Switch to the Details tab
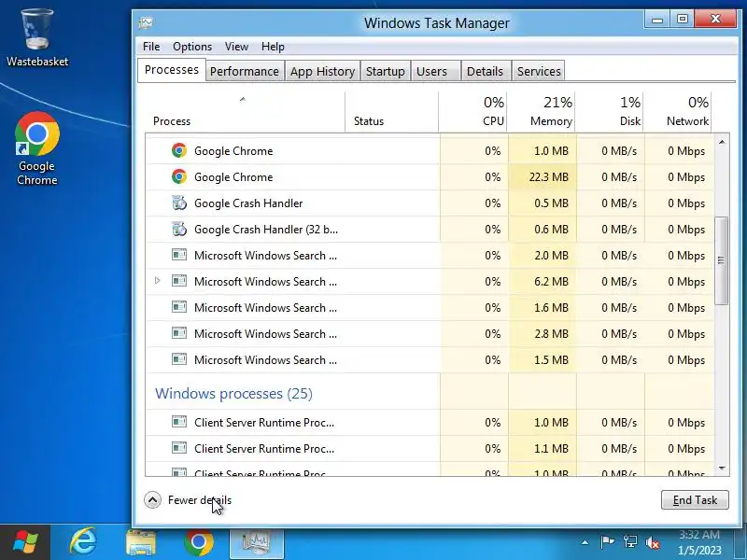The height and width of the screenshot is (560, 747). [x=485, y=72]
